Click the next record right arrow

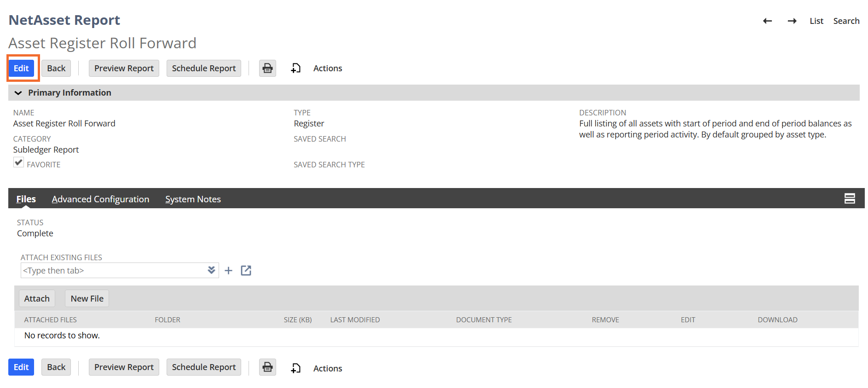pyautogui.click(x=792, y=21)
